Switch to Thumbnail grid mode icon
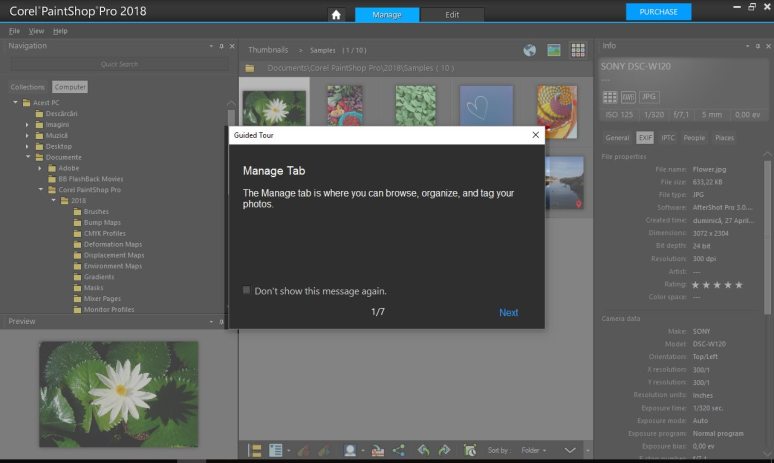This screenshot has height=463, width=774. (x=578, y=50)
